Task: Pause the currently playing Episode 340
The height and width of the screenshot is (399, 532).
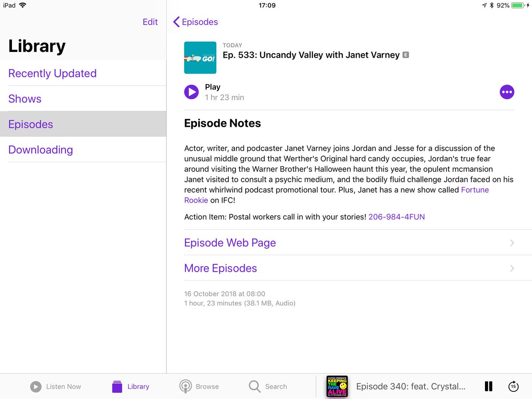Action: [488, 387]
